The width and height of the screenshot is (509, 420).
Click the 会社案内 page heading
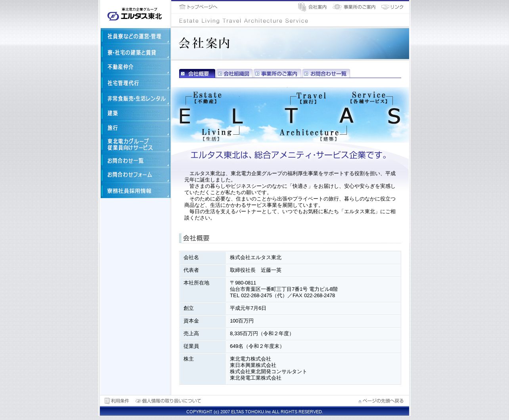coord(205,43)
